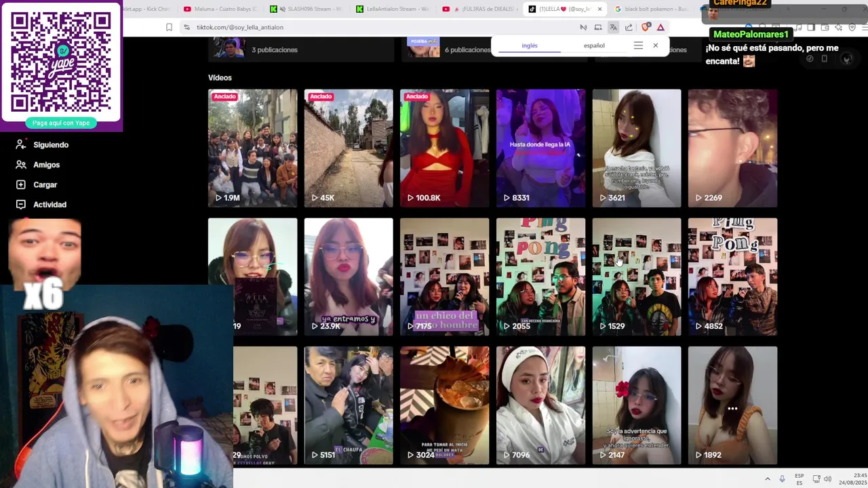This screenshot has height=488, width=868.
Task: Click the Yape QR code image
Action: pos(61,61)
